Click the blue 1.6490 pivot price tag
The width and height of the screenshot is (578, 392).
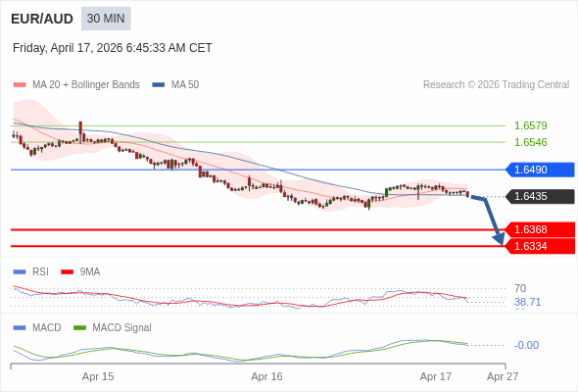tap(540, 170)
